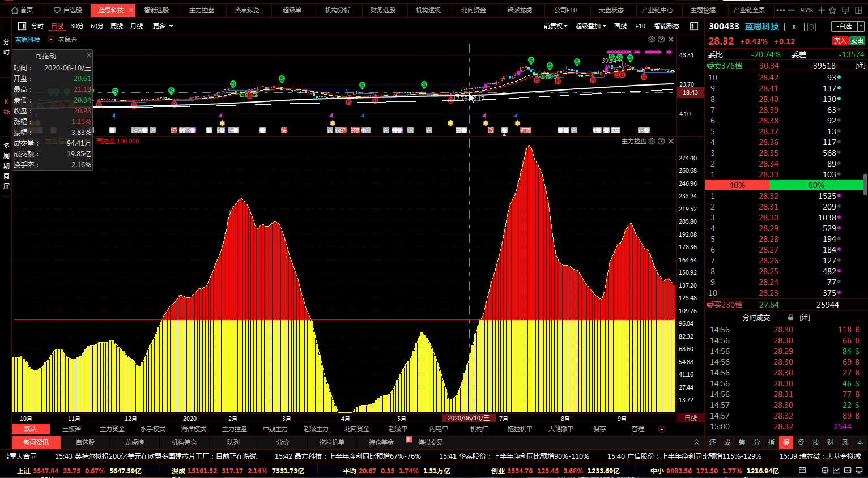Zoom out with the minus icon
The width and height of the screenshot is (868, 478).
(x=792, y=10)
